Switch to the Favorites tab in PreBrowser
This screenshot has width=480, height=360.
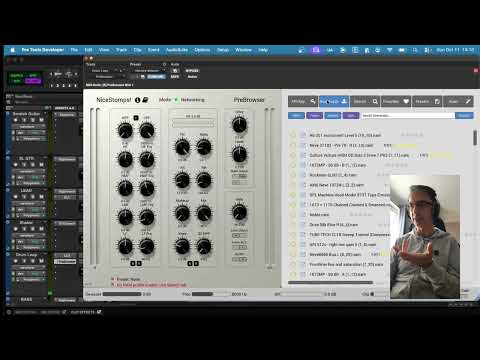pyautogui.click(x=396, y=101)
